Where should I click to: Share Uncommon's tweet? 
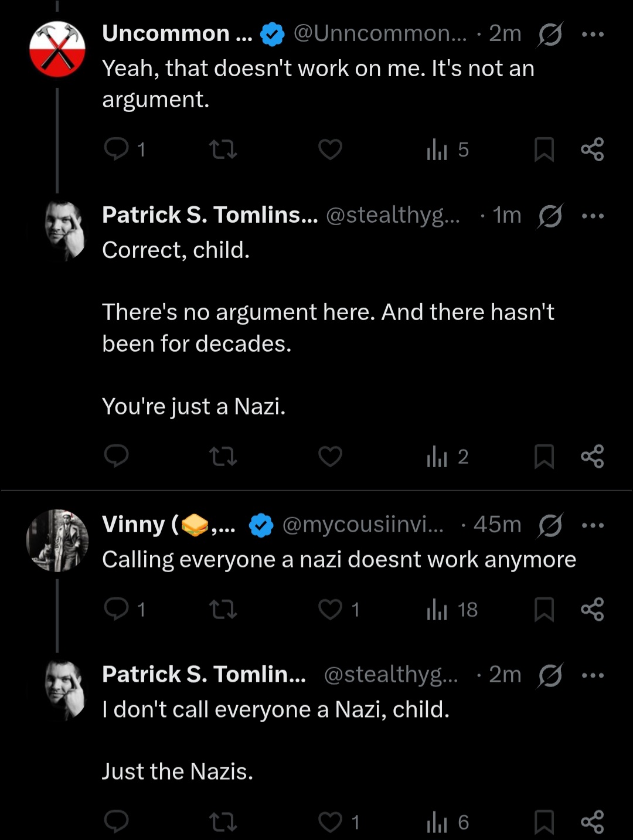pos(592,149)
